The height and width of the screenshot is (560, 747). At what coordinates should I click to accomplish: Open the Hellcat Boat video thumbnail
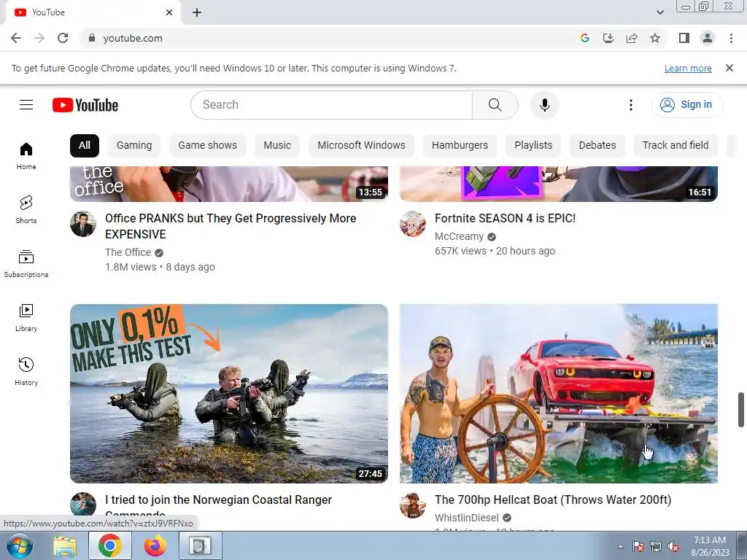[x=559, y=394]
